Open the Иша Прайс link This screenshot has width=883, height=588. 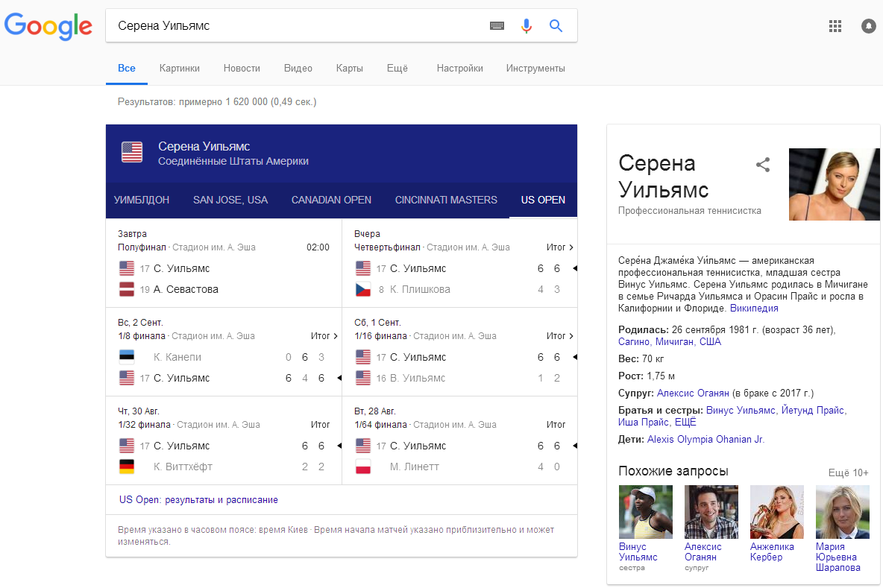click(644, 422)
